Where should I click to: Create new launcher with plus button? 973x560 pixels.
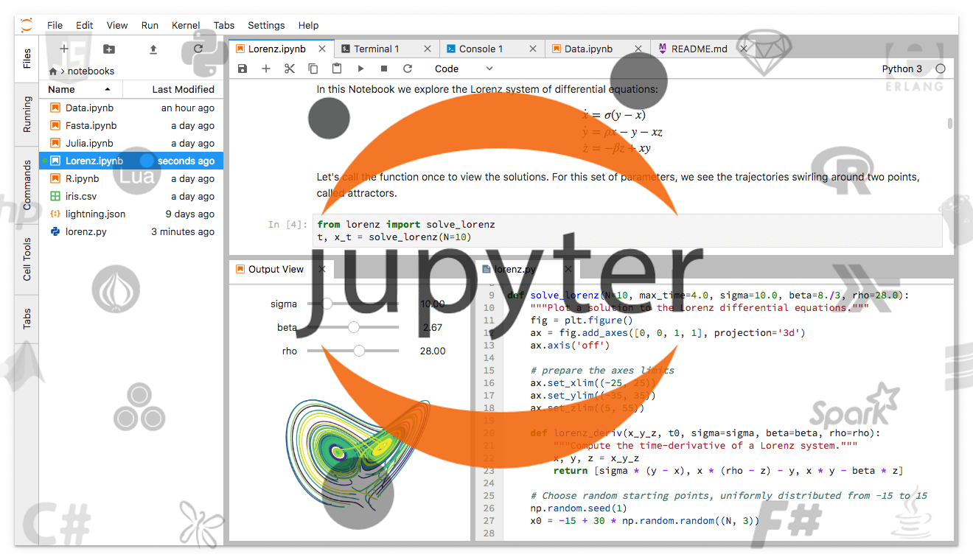coord(63,48)
